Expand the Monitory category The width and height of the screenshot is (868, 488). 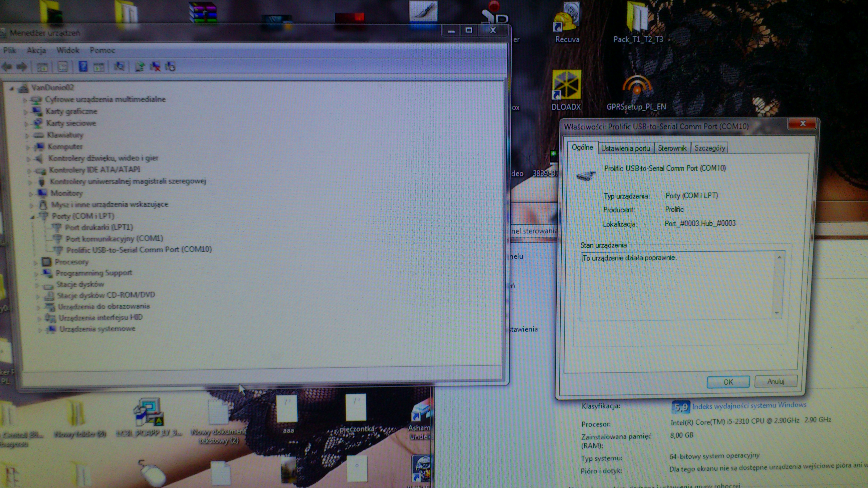[31, 194]
